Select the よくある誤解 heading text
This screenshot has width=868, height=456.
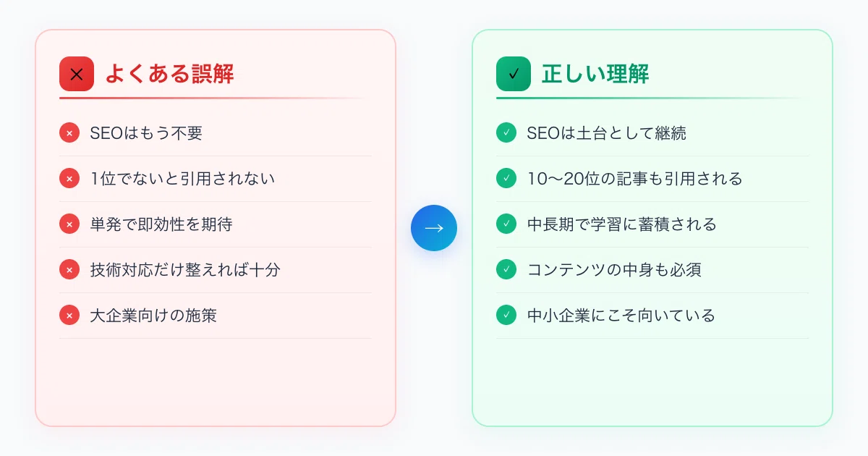pos(170,74)
